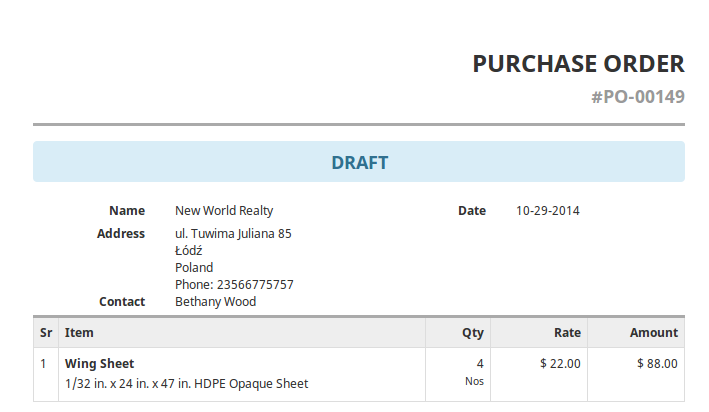Viewport: 709px width, 412px height.
Task: Click the HDPE Opaque Sheet description
Action: click(x=186, y=384)
